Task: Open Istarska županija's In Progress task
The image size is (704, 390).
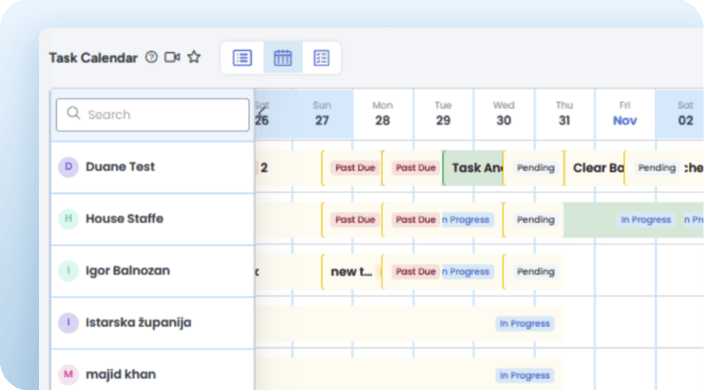Action: tap(409, 324)
